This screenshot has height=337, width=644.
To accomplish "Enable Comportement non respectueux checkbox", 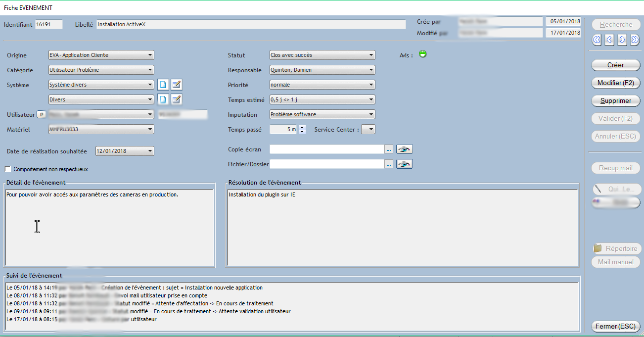I will pyautogui.click(x=8, y=169).
